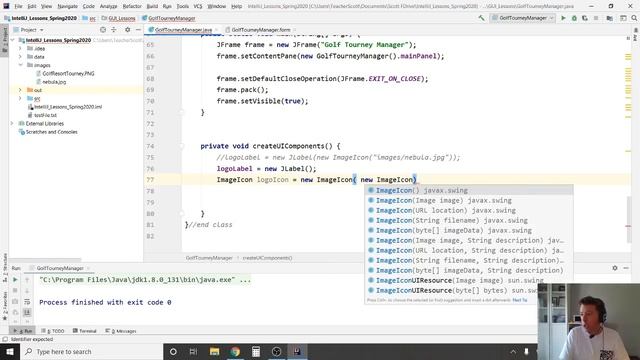Toggle soft-wrap icon in Run panel
Screen dimensions: 640x360
[x=27, y=302]
